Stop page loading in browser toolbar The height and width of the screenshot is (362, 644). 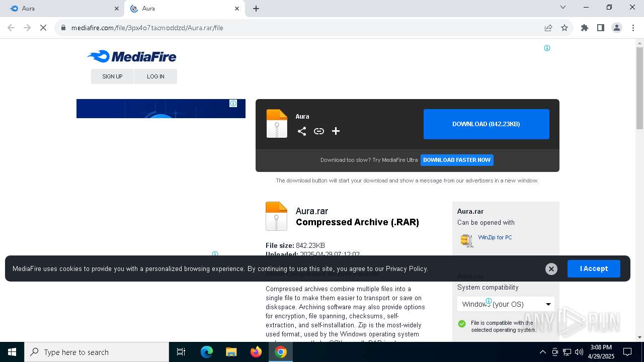43,28
